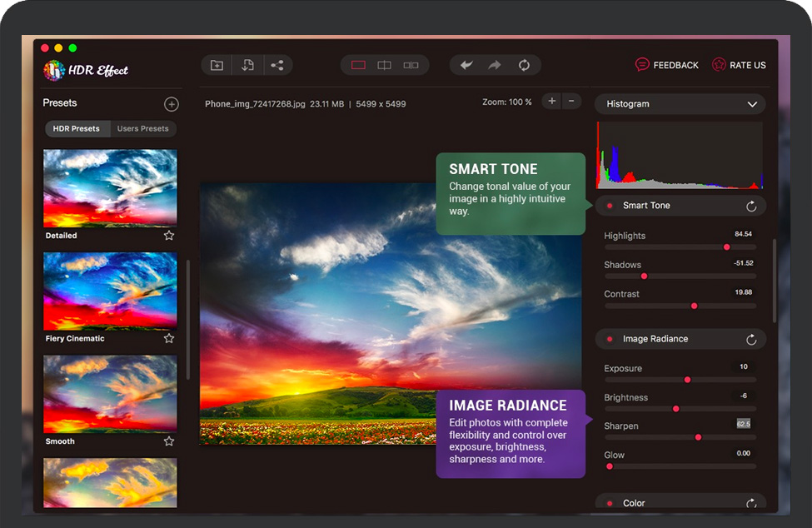812x528 pixels.
Task: Favorite the Fiery Cinematic preset star
Action: coord(169,338)
